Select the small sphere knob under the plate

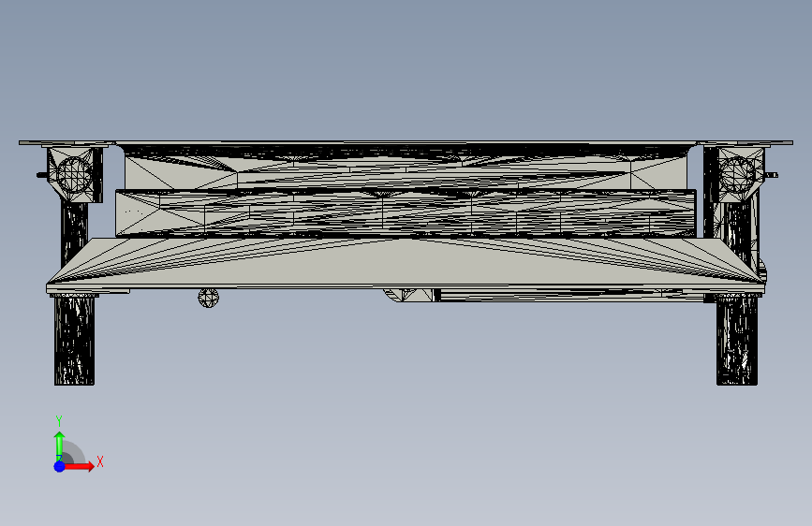point(209,298)
